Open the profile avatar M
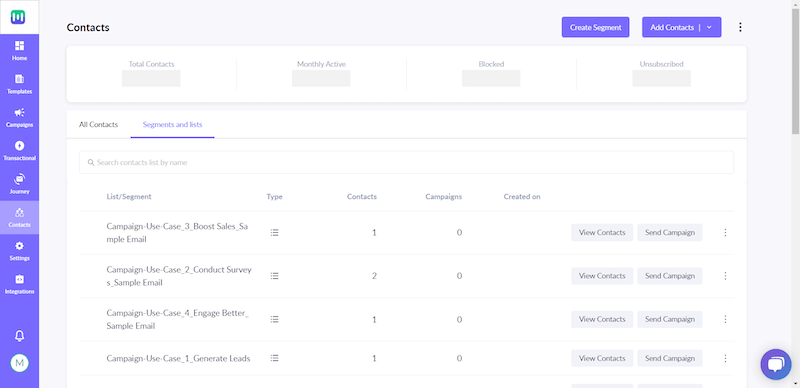The image size is (800, 388). 19,363
